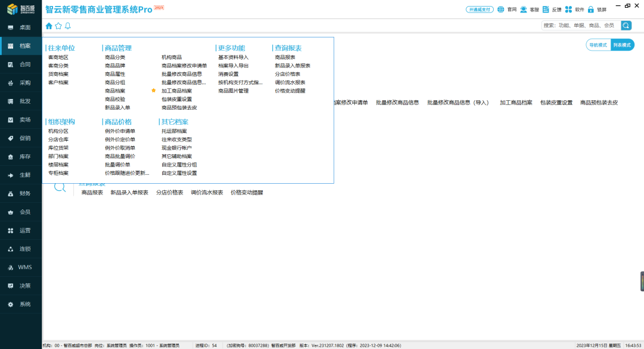Lock screen with 锁屏 icon

tap(591, 10)
